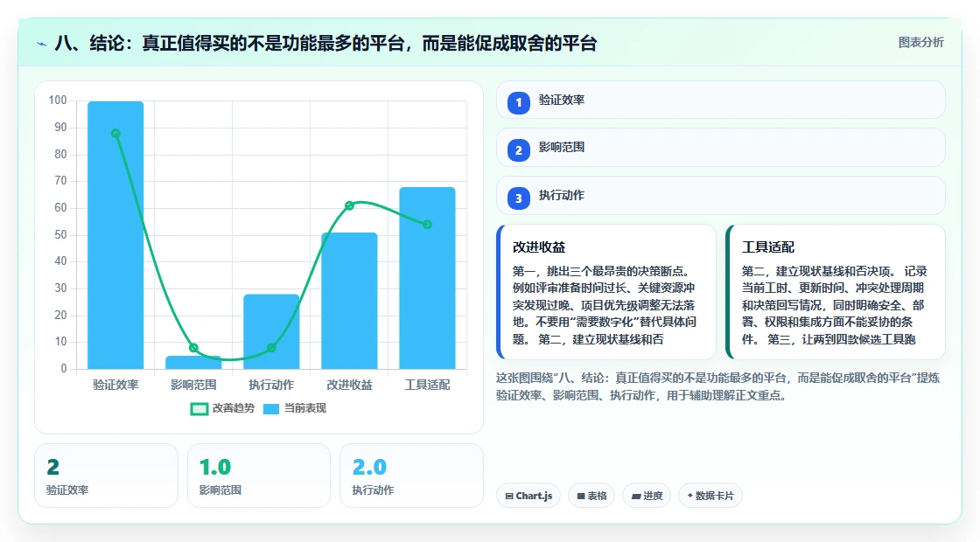Open the 工具适配 card
This screenshot has height=542, width=980.
836,292
